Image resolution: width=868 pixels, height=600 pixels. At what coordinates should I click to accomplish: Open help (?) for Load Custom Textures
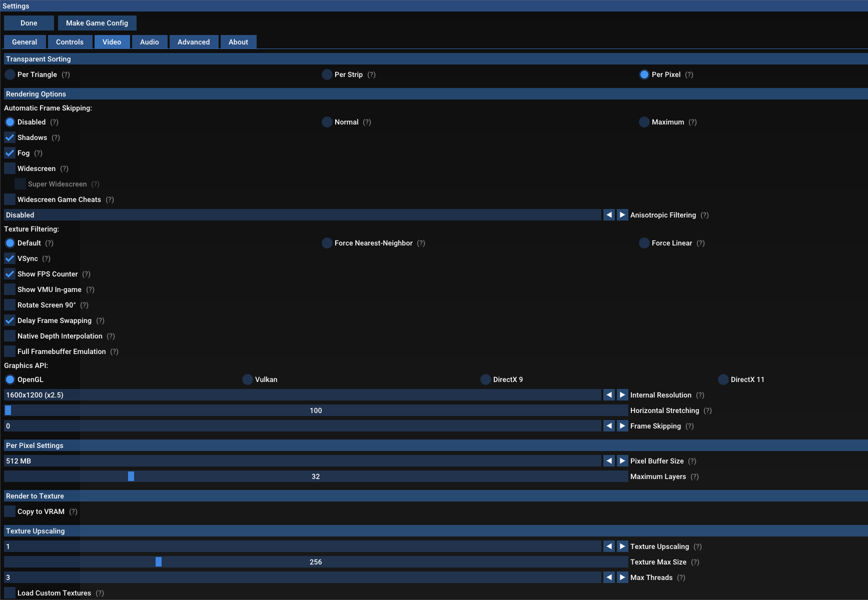[100, 593]
